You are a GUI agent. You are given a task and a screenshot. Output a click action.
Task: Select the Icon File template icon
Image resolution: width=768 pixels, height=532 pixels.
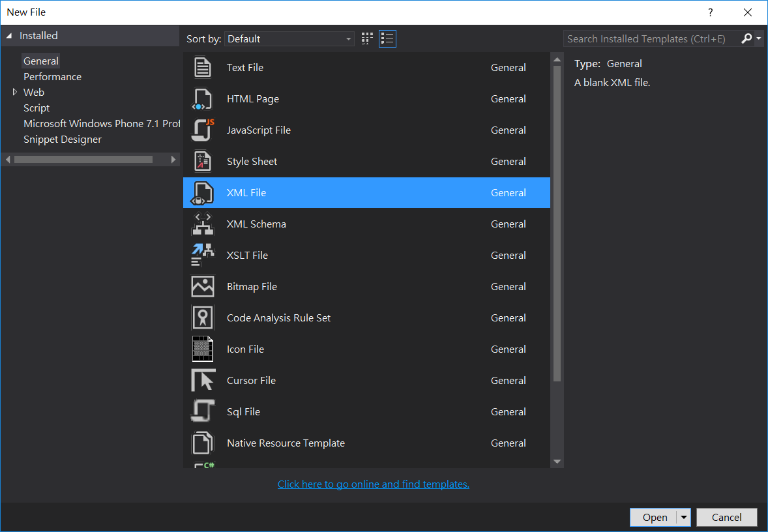pyautogui.click(x=202, y=349)
